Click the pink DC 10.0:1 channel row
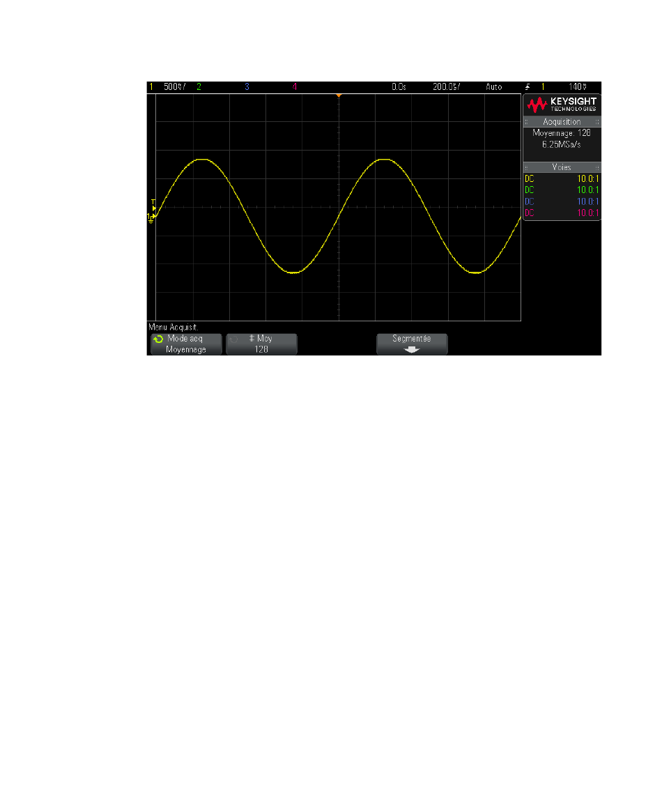Image resolution: width=662 pixels, height=812 pixels. (562, 213)
